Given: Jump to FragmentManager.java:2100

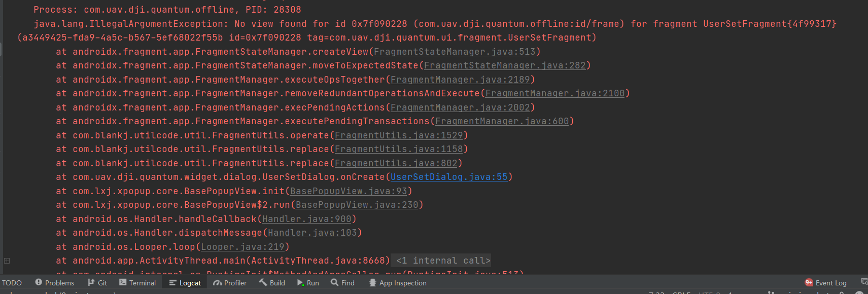Looking at the screenshot, I should click(x=555, y=93).
